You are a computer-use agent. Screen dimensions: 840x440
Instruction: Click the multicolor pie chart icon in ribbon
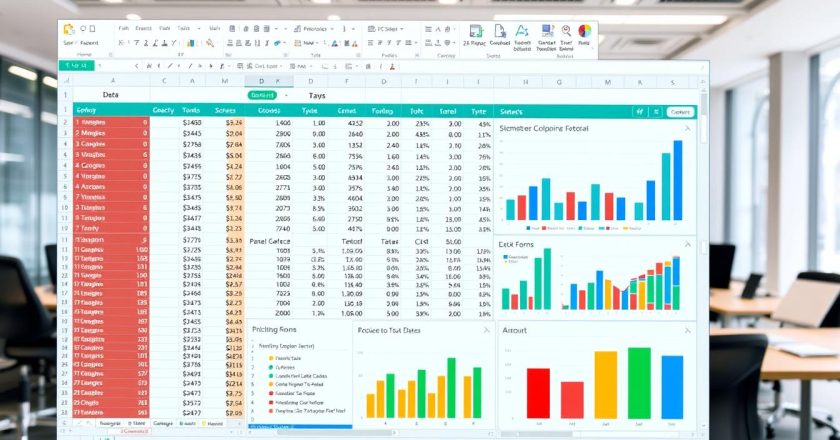coord(585,33)
